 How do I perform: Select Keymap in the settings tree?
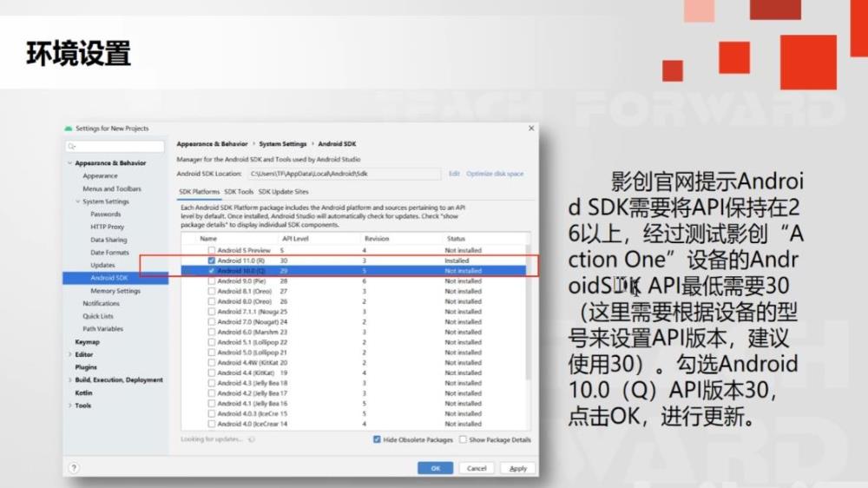[88, 342]
